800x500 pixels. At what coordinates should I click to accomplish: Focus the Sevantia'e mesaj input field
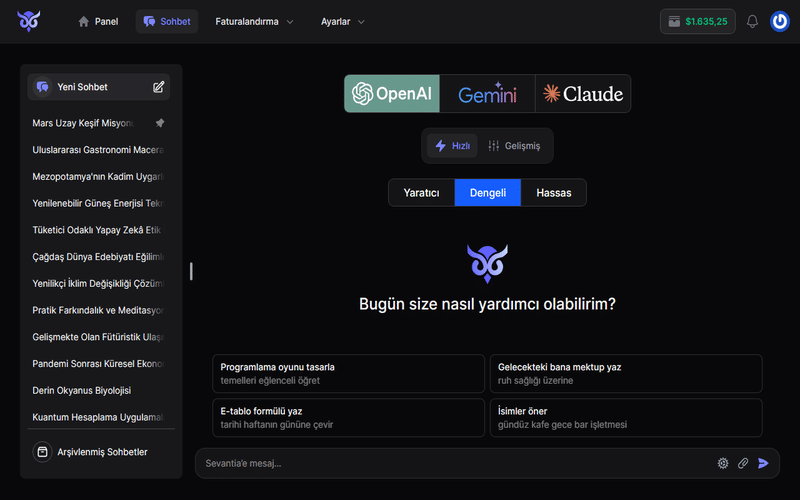click(450, 463)
